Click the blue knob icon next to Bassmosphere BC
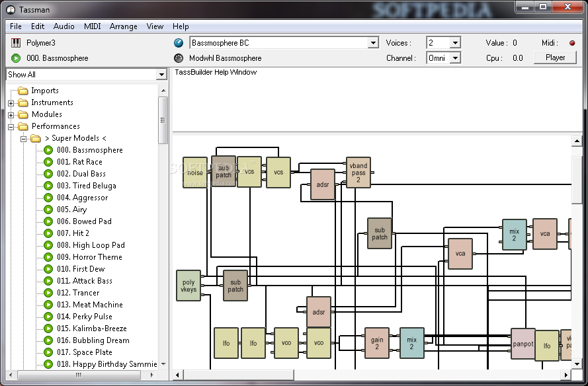Viewport: 588px width, 386px height. [x=179, y=43]
